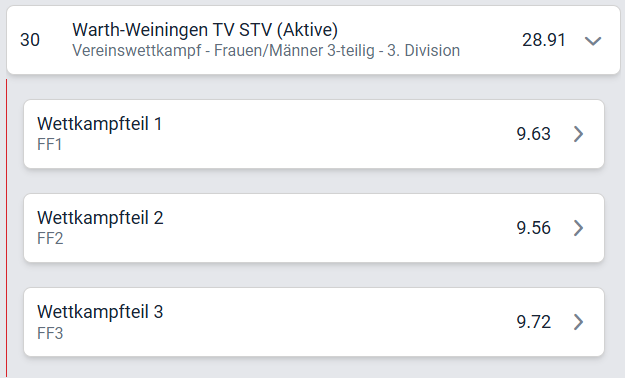Click the Wettkampfteil 2 heading text
This screenshot has height=378, width=625.
tap(100, 218)
